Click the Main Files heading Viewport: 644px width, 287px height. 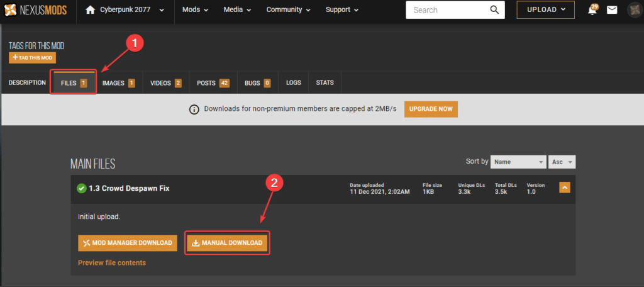[93, 164]
